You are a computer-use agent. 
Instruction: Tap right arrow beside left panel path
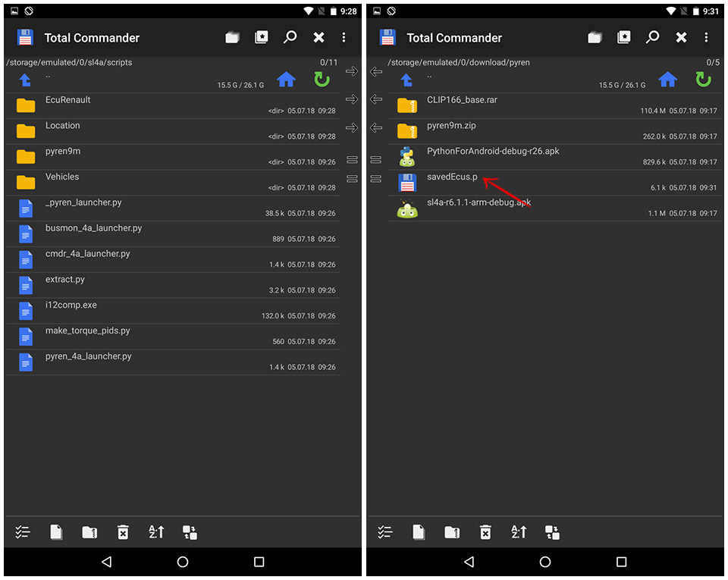[352, 71]
